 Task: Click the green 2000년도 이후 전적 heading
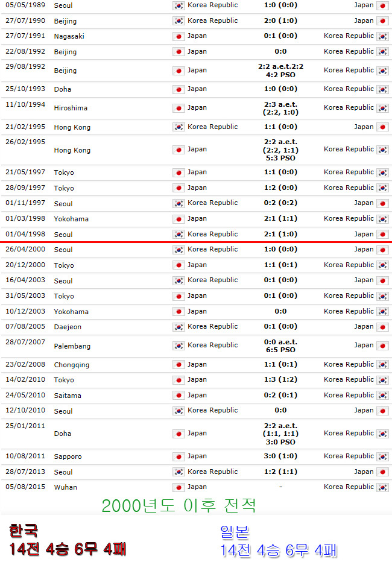coord(179,506)
